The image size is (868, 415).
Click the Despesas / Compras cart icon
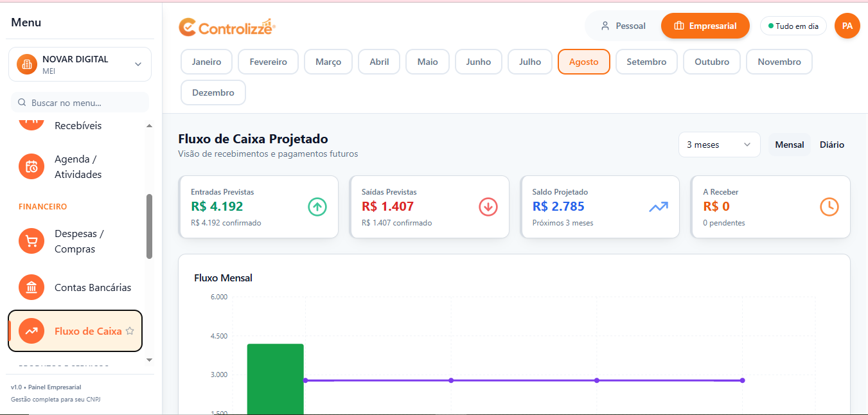[x=31, y=242]
